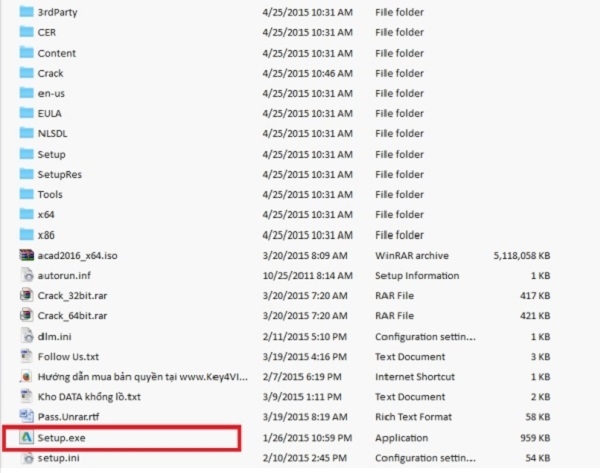Click the Crack folder name
The width and height of the screenshot is (600, 473).
pos(50,73)
